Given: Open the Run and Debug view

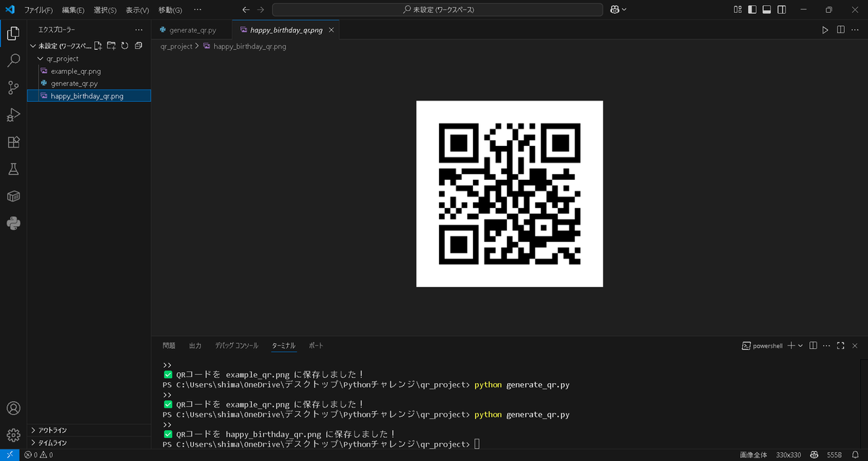Looking at the screenshot, I should coord(13,115).
